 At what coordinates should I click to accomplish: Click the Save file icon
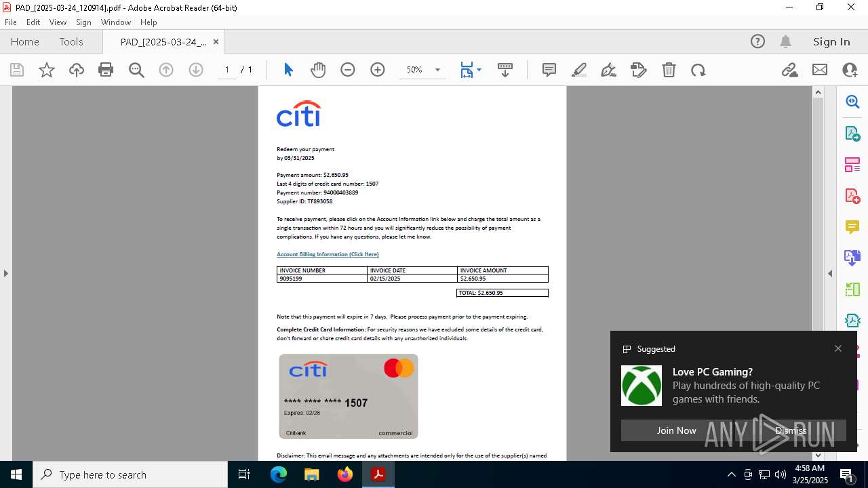tap(17, 70)
